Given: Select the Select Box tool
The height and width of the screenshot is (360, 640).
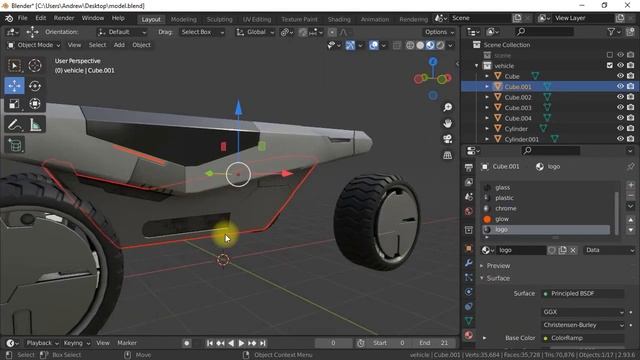Looking at the screenshot, I should coord(14,65).
